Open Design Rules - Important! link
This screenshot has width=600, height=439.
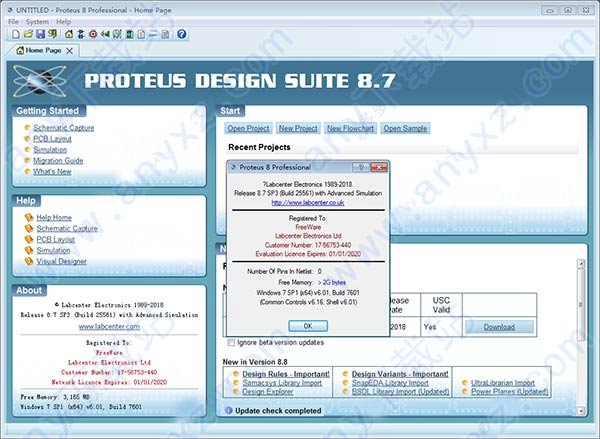click(286, 374)
